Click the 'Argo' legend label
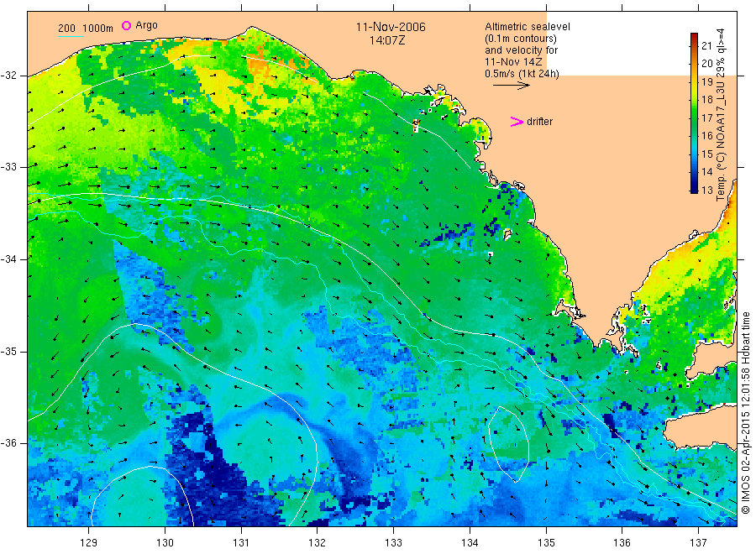Image resolution: width=756 pixels, height=554 pixels. (x=146, y=25)
